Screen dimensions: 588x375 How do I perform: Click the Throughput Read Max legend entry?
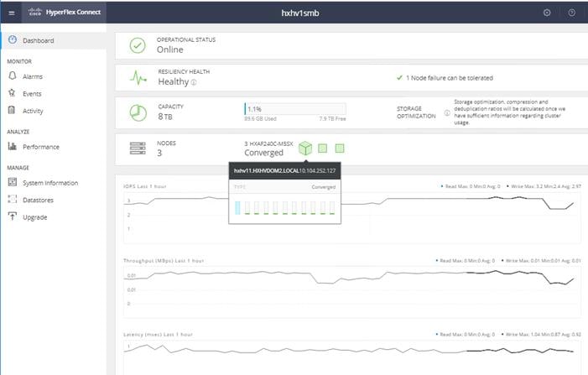[466, 260]
